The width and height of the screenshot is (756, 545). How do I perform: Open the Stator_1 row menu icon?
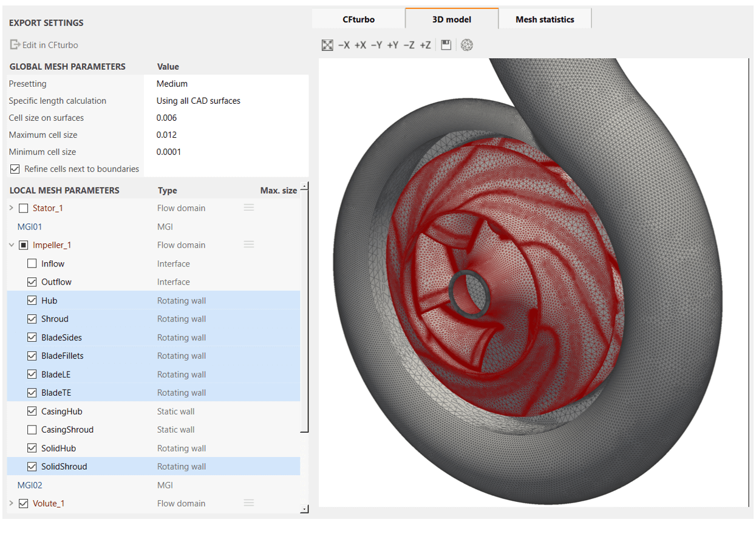248,208
